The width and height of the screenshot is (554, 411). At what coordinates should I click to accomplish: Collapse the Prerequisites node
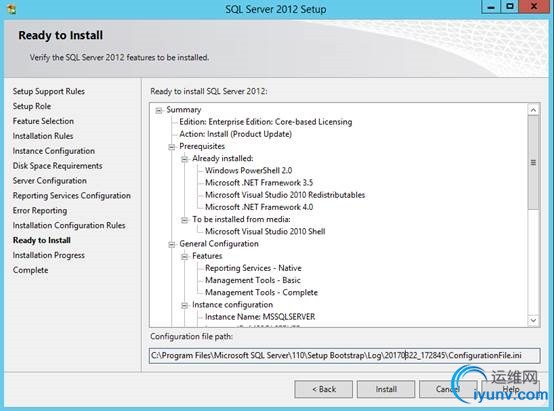coord(172,147)
